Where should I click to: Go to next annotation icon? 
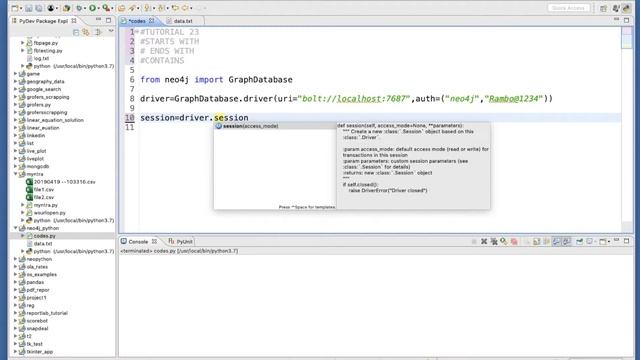[x=147, y=8]
